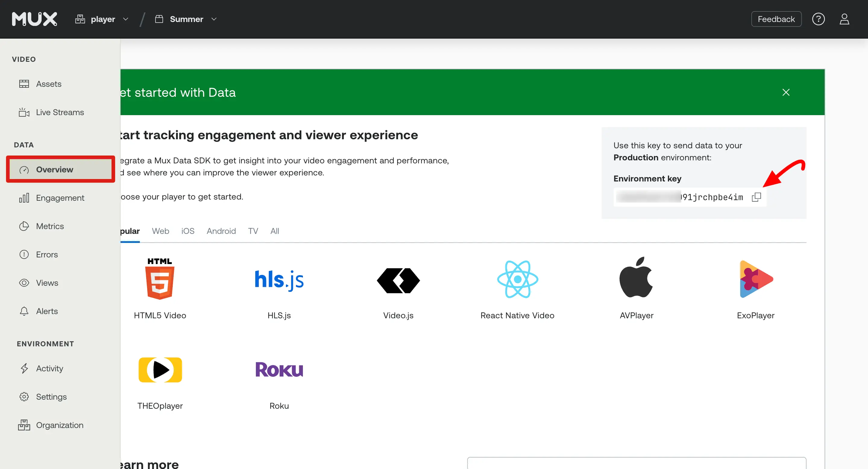The image size is (868, 469).
Task: Select Overview in the Data section
Action: pyautogui.click(x=60, y=169)
